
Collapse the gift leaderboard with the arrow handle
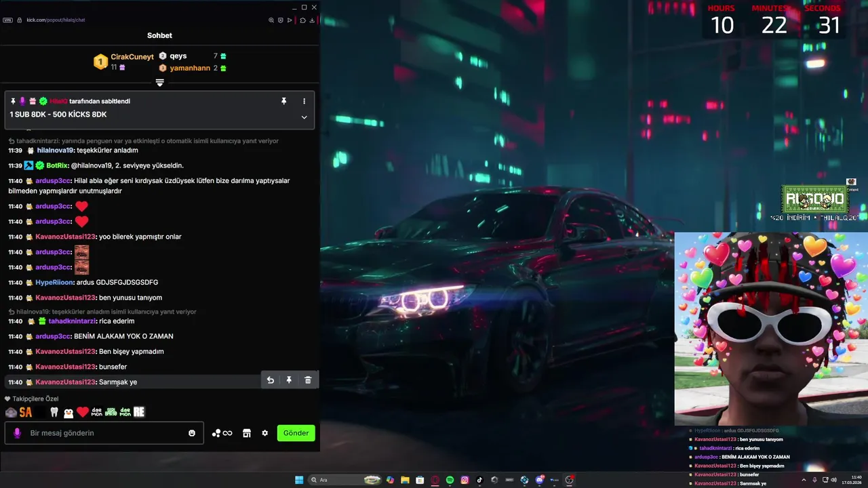160,82
